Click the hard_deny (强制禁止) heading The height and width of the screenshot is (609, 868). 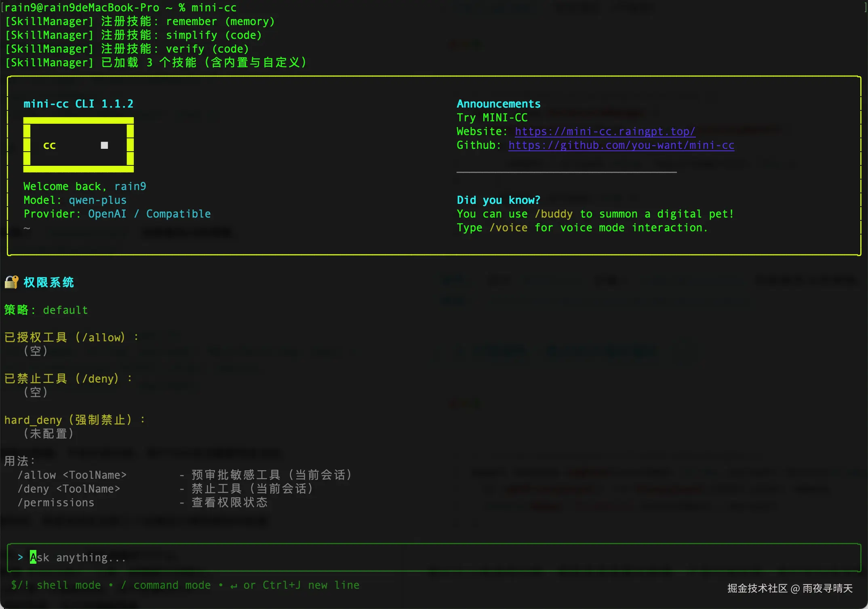pyautogui.click(x=75, y=420)
